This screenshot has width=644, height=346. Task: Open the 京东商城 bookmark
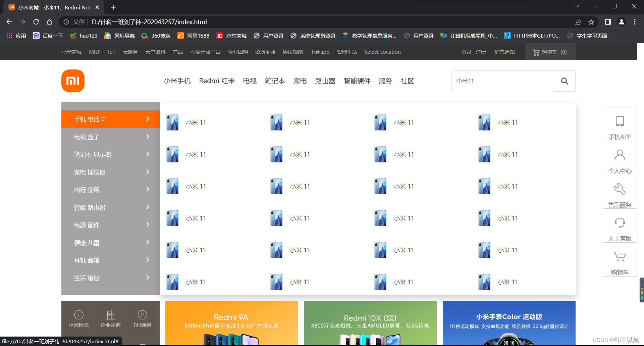(231, 36)
